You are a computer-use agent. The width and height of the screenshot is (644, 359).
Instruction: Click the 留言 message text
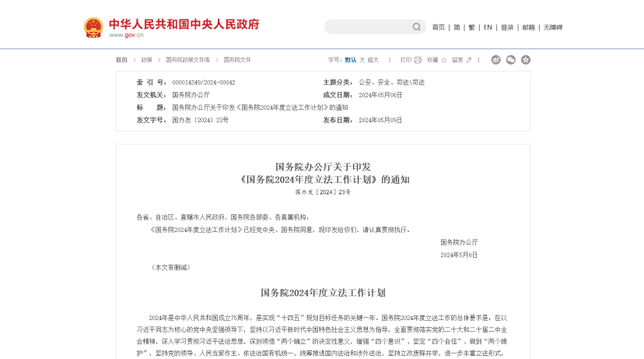[x=457, y=60]
